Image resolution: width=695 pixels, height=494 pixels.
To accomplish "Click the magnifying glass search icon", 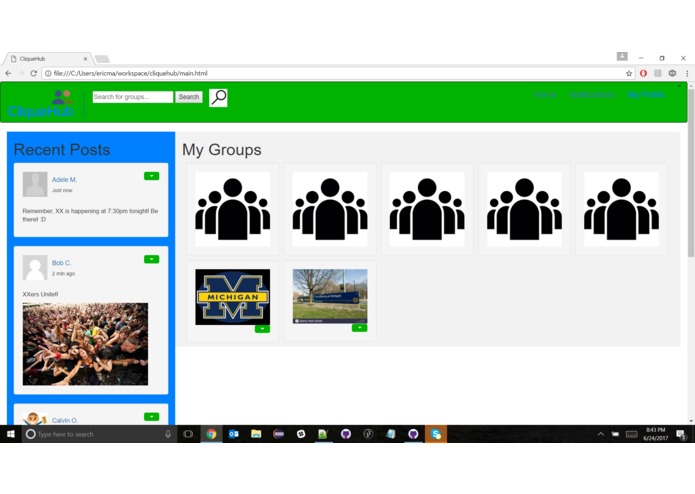I will [x=218, y=97].
